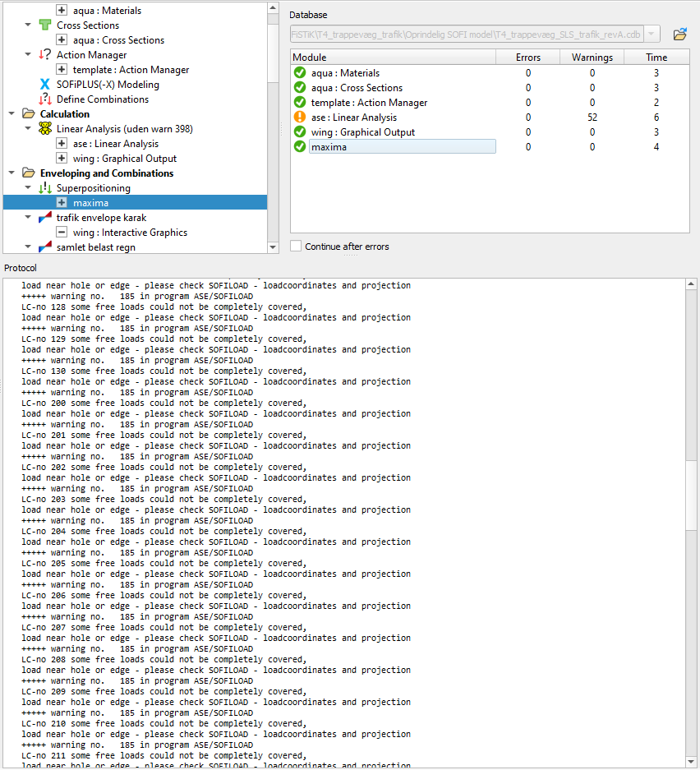Select wing : Graphical Output in module table
This screenshot has width=700, height=770.
tap(363, 132)
